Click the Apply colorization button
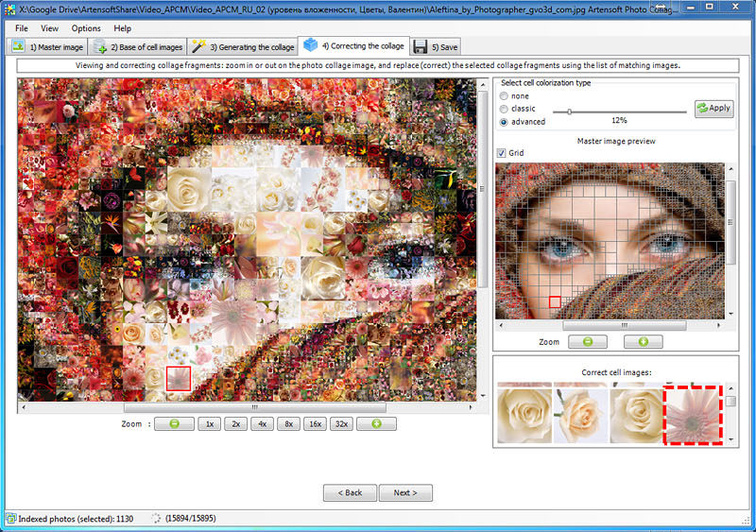Viewport: 756px width, 532px height. [x=713, y=109]
